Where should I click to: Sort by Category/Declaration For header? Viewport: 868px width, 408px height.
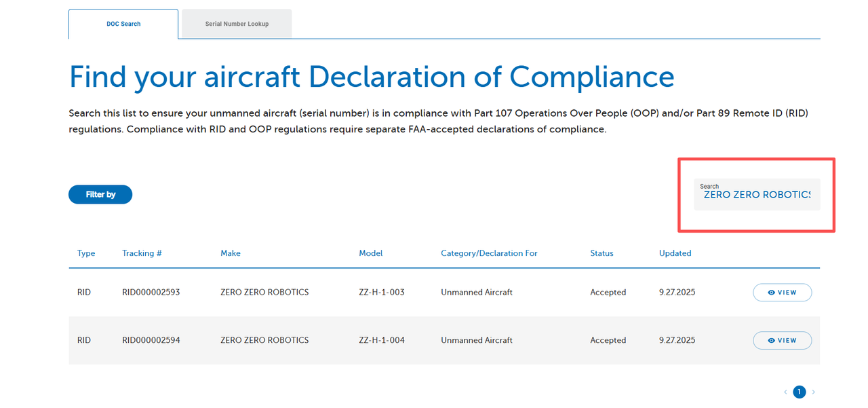point(489,253)
